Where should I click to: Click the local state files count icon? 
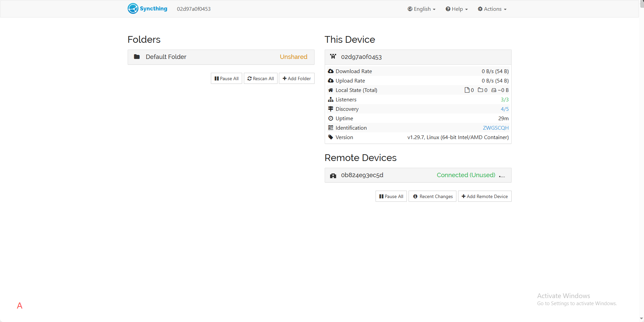click(467, 90)
